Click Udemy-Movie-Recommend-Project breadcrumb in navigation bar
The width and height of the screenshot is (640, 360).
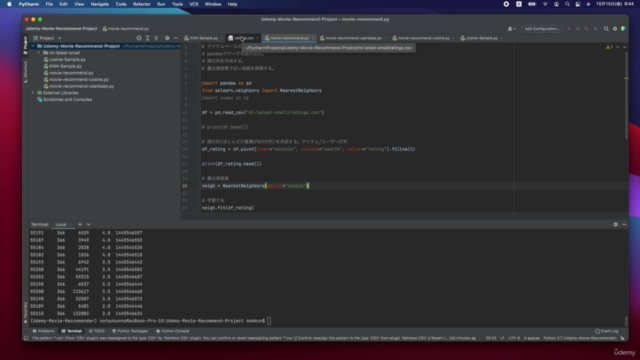(x=61, y=29)
